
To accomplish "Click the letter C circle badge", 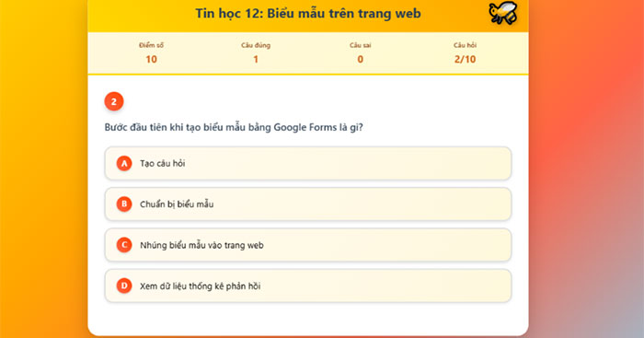I will [124, 245].
